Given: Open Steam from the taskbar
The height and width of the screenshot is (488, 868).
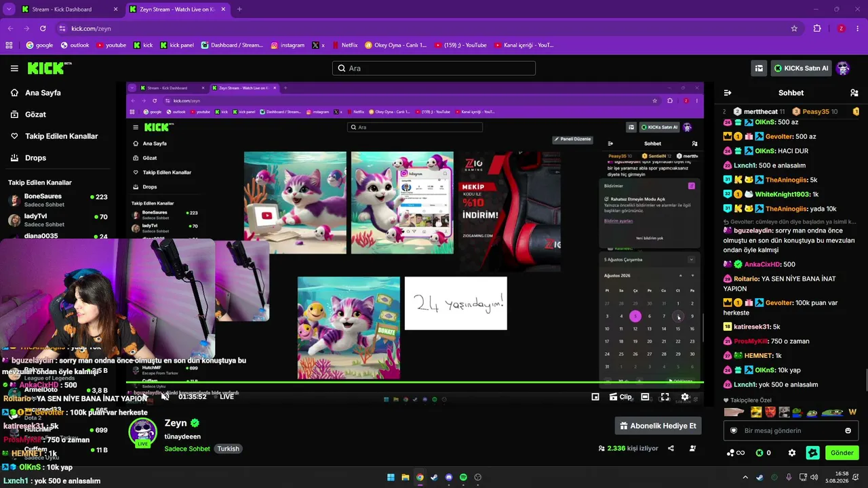Looking at the screenshot, I should pyautogui.click(x=434, y=477).
